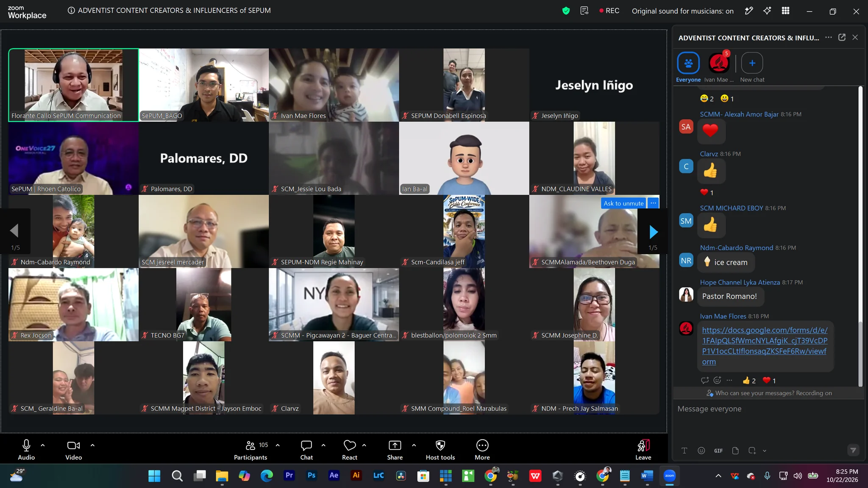Expand React options caret

tap(364, 445)
